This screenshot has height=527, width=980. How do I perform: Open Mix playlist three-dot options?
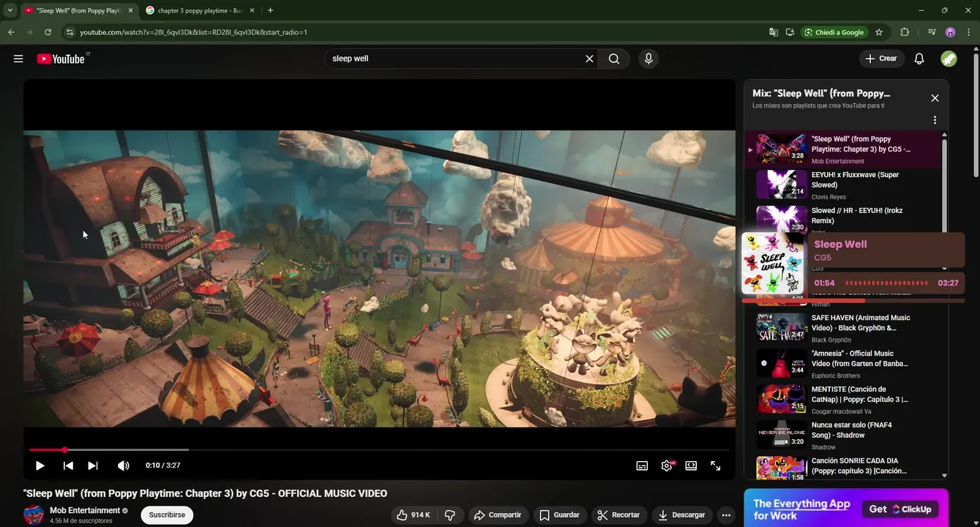935,120
